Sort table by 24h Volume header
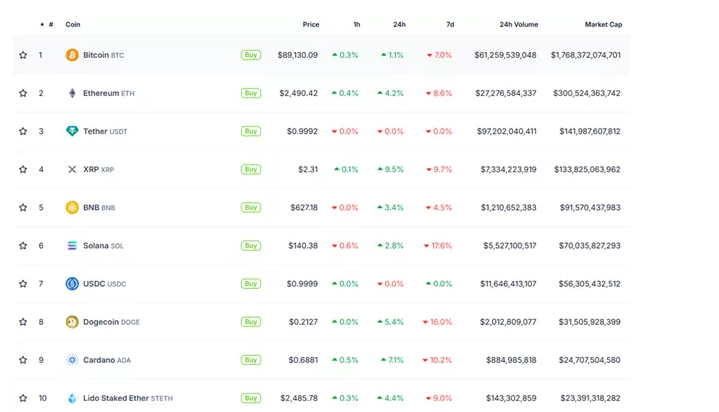 tap(519, 24)
